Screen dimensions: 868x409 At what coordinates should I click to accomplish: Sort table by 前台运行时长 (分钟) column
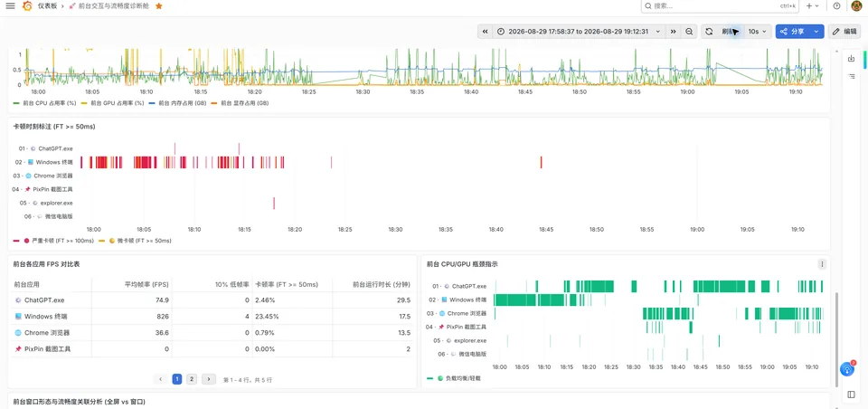click(382, 284)
